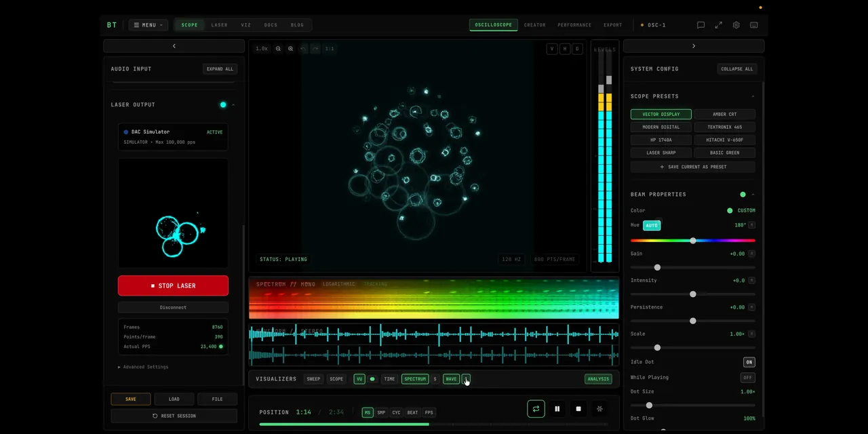Click the BT logo
Viewport: 868px width, 434px height.
(x=112, y=25)
